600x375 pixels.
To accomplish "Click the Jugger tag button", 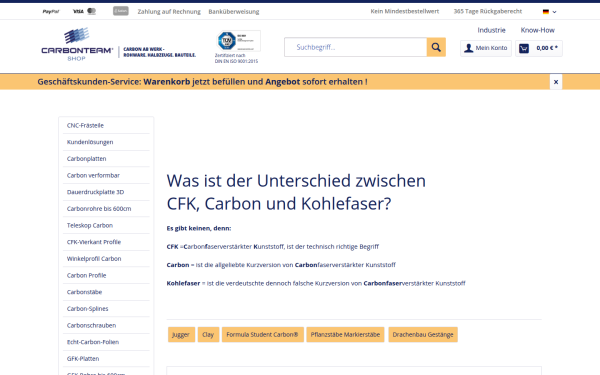I will [181, 334].
